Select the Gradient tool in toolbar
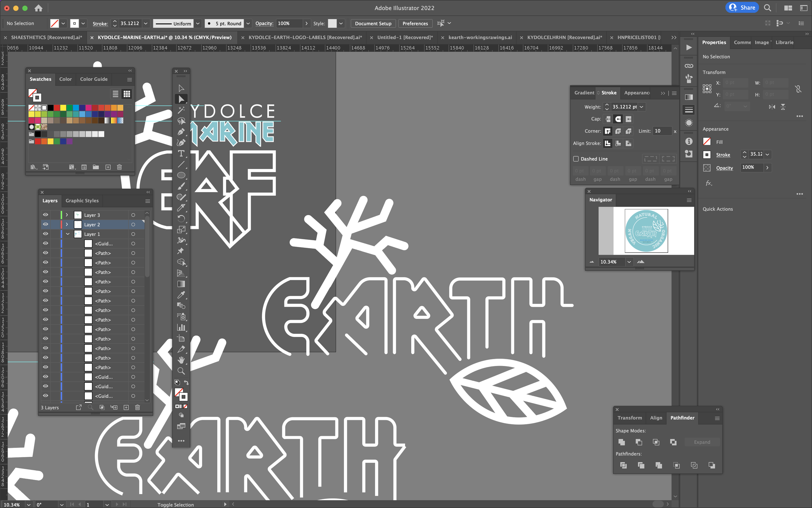Image resolution: width=812 pixels, height=508 pixels. point(181,284)
